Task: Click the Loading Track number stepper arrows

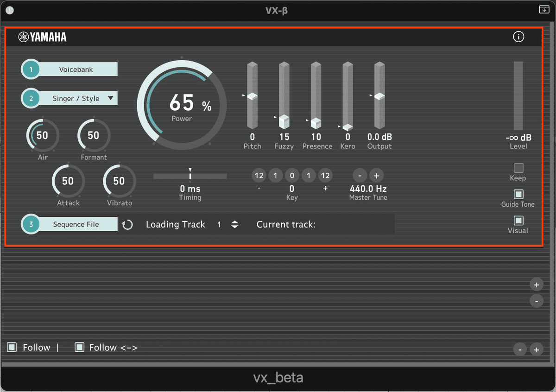Action: coord(235,224)
